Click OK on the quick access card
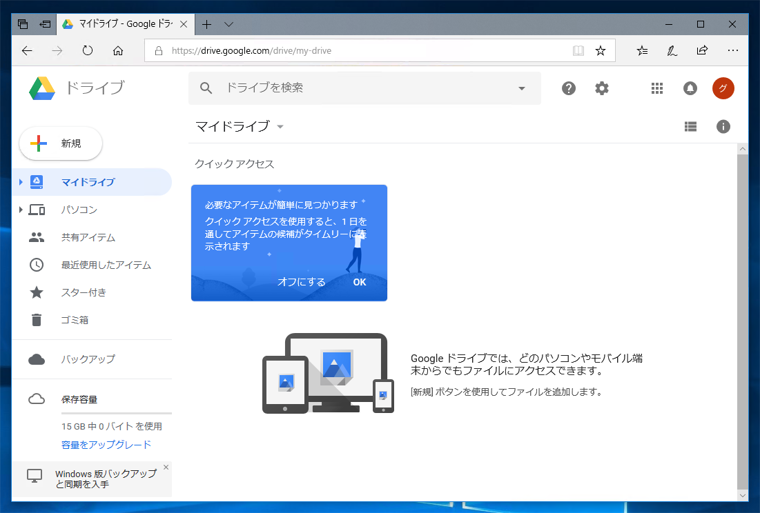The image size is (760, 513). coord(359,282)
